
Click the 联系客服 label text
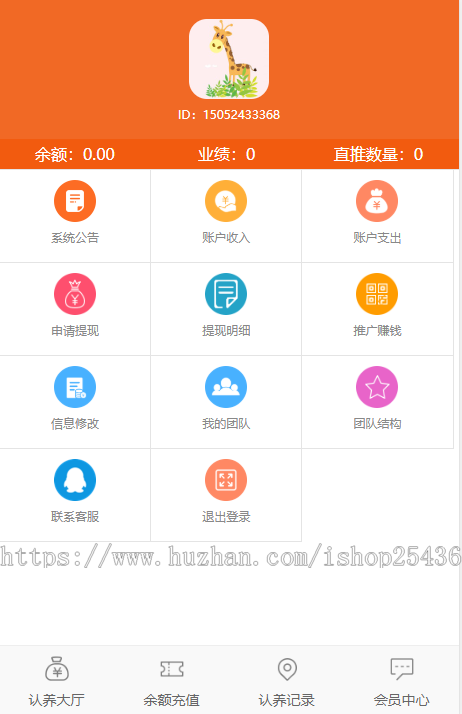(x=75, y=516)
